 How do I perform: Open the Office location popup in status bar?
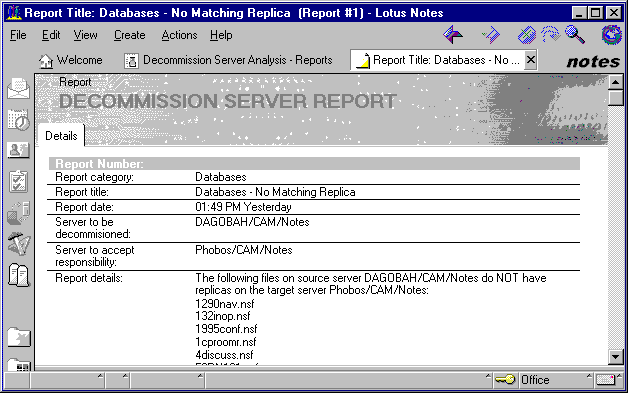pos(555,379)
